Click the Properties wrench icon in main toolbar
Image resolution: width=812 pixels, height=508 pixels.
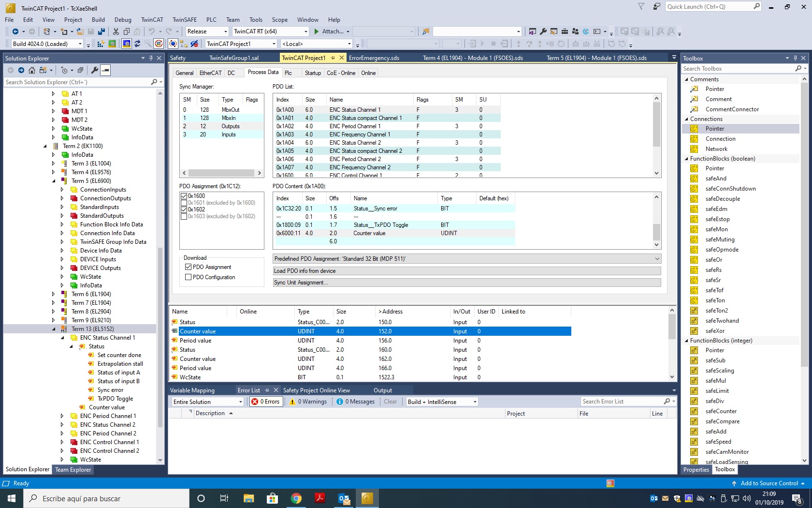(543, 31)
